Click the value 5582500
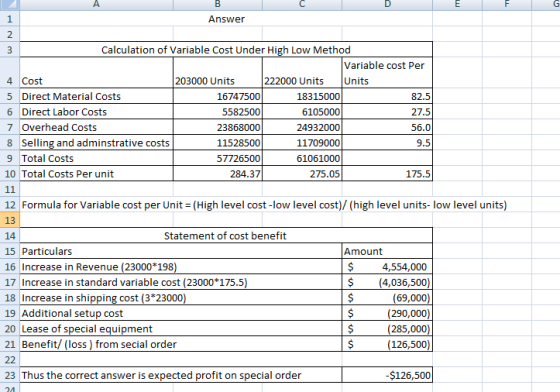The image size is (560, 392). pos(218,112)
